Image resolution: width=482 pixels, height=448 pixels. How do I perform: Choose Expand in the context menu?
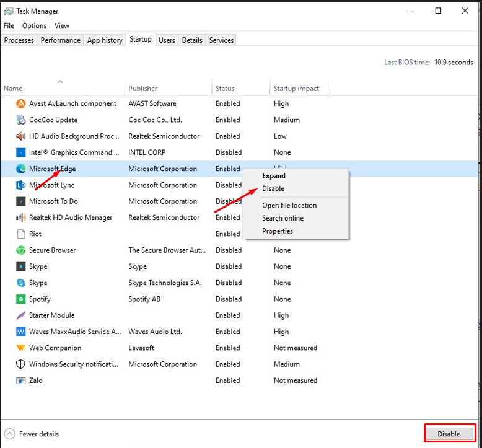pyautogui.click(x=274, y=176)
